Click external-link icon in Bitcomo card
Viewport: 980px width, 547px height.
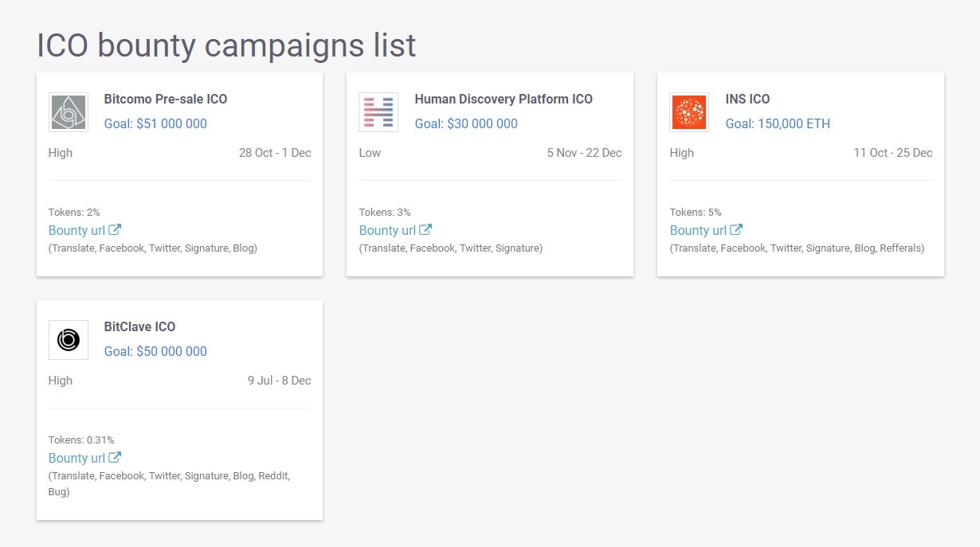[x=115, y=230]
